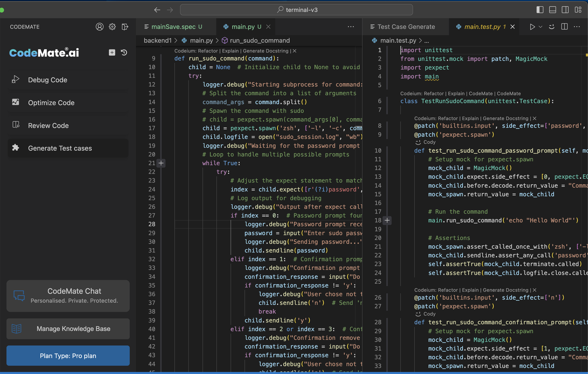Viewport: 588px width, 374px height.
Task: Click Plan Type Pro plan button
Action: point(68,355)
